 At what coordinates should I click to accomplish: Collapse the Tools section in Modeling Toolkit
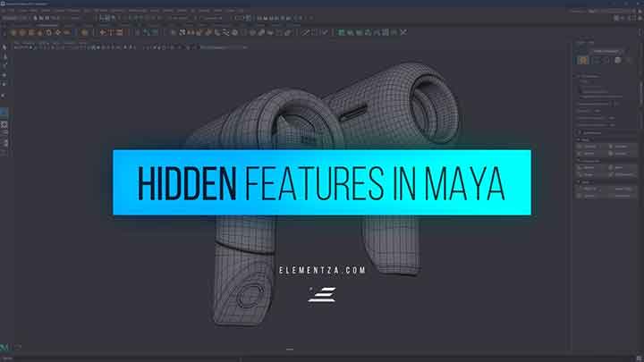click(578, 181)
